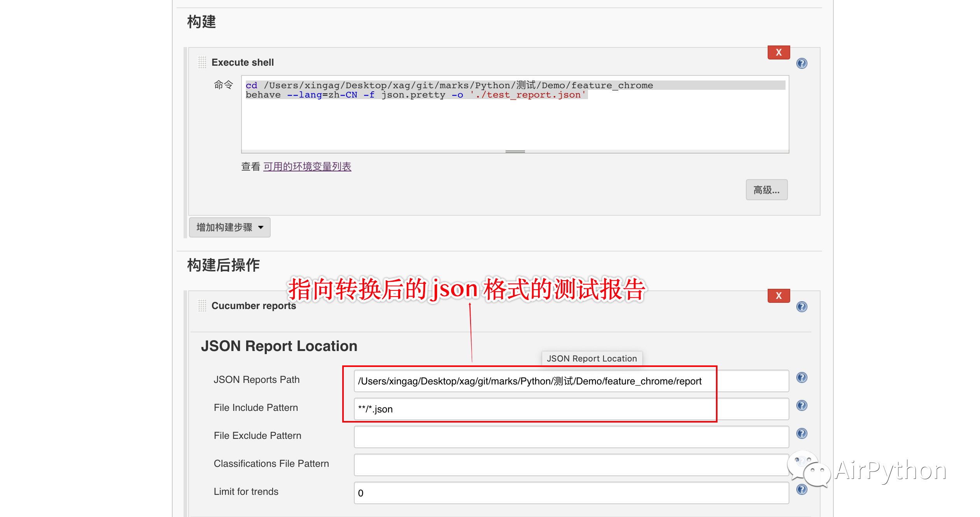The width and height of the screenshot is (980, 517).
Task: Open 增加构建步骤 dropdown
Action: tap(229, 227)
